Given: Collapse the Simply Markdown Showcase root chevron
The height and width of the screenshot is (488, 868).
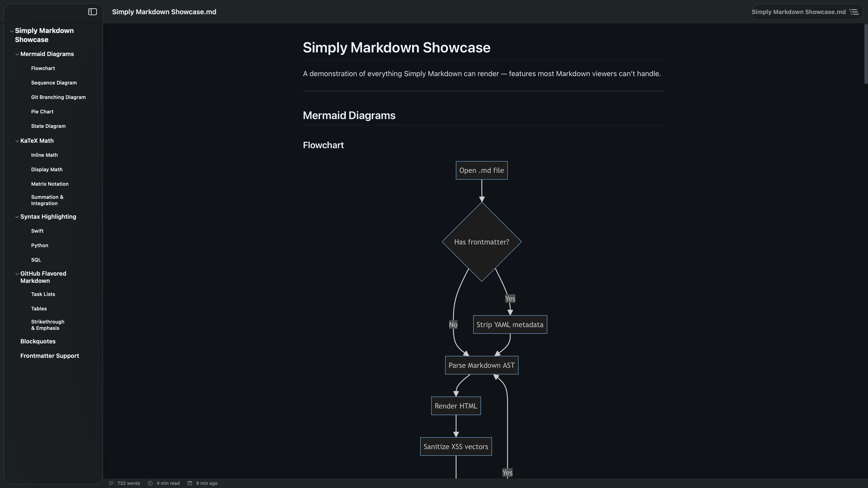Looking at the screenshot, I should coord(12,31).
